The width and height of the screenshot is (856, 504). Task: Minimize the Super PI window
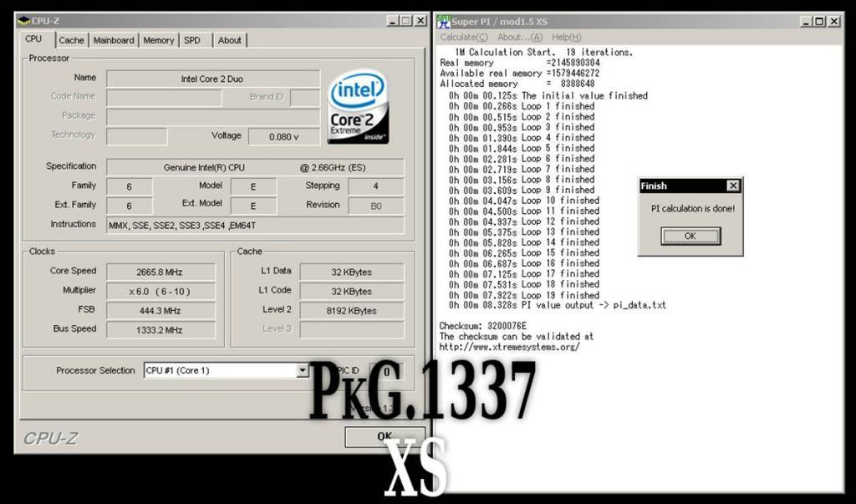coord(807,21)
